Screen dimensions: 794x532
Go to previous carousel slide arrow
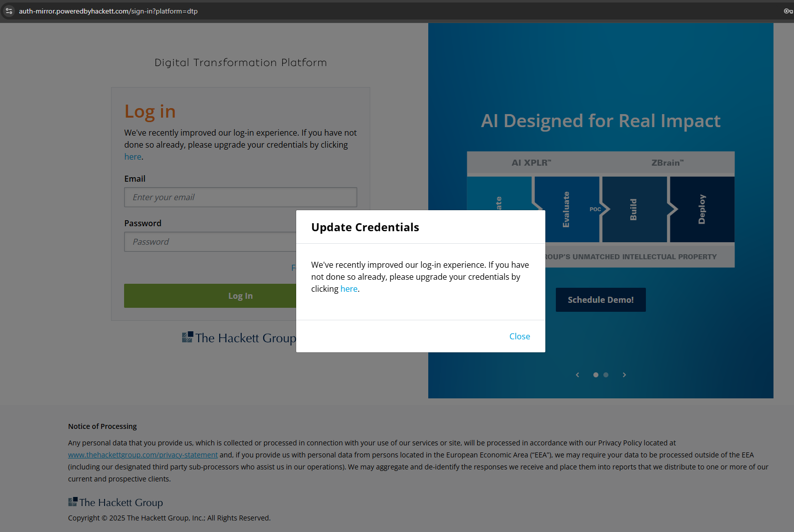pos(577,375)
